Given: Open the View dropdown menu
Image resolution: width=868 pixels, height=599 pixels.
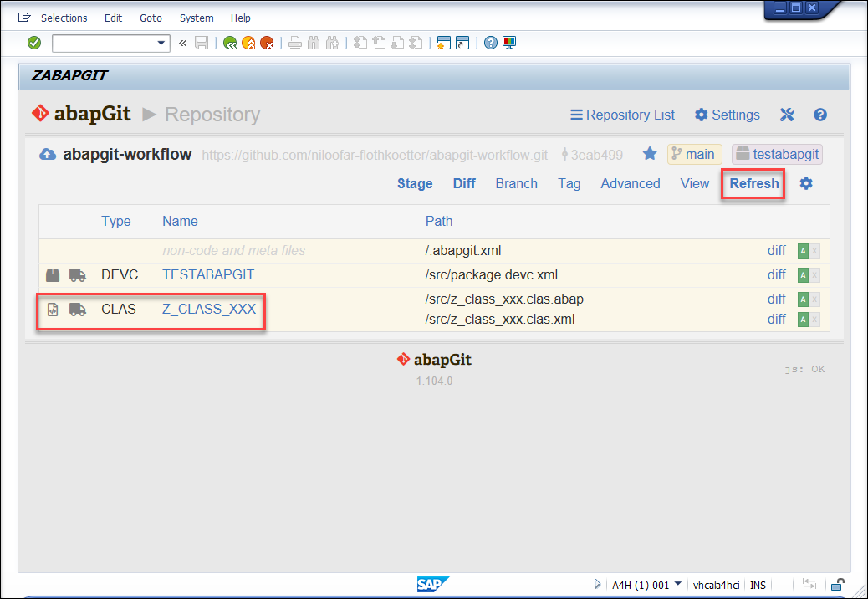Looking at the screenshot, I should point(695,183).
